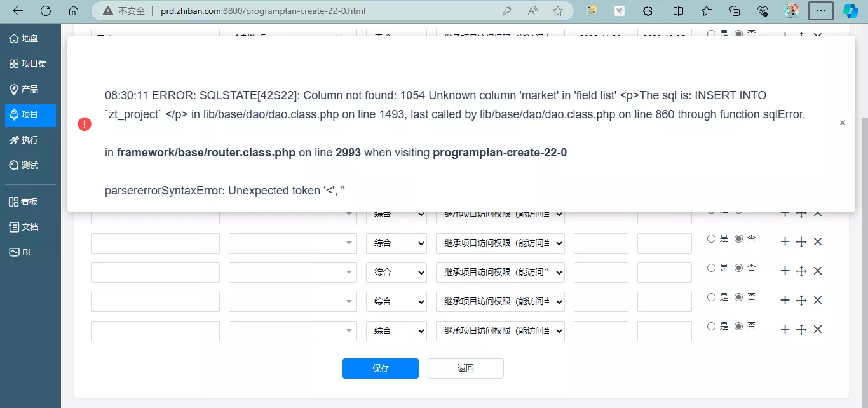This screenshot has width=868, height=408.
Task: Open browser split screen icon
Action: [x=679, y=11]
